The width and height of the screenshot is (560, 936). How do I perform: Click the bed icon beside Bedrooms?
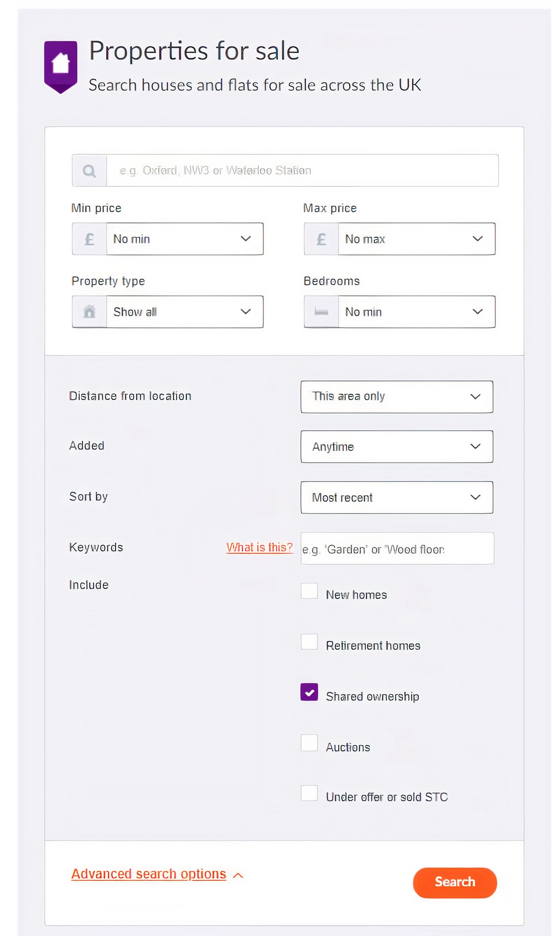321,312
